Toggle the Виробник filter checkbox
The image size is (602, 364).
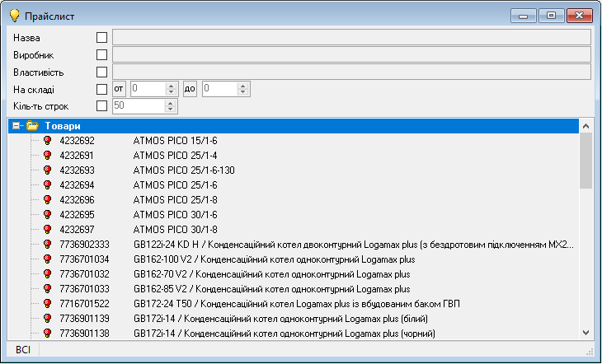(102, 54)
